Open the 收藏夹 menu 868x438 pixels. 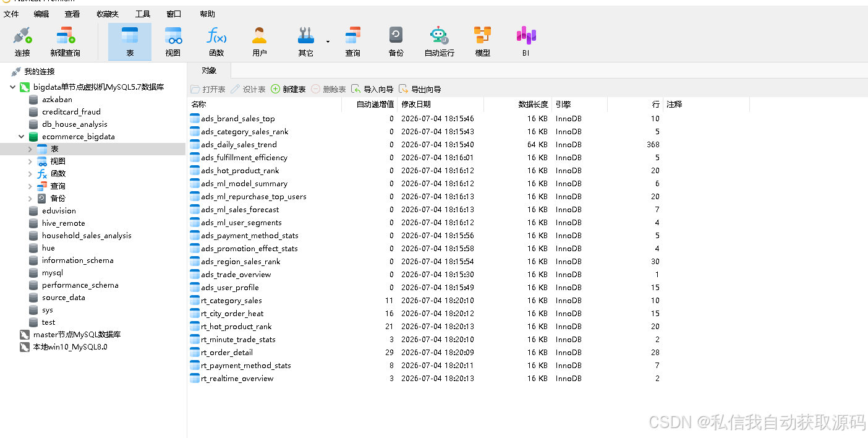click(x=108, y=14)
